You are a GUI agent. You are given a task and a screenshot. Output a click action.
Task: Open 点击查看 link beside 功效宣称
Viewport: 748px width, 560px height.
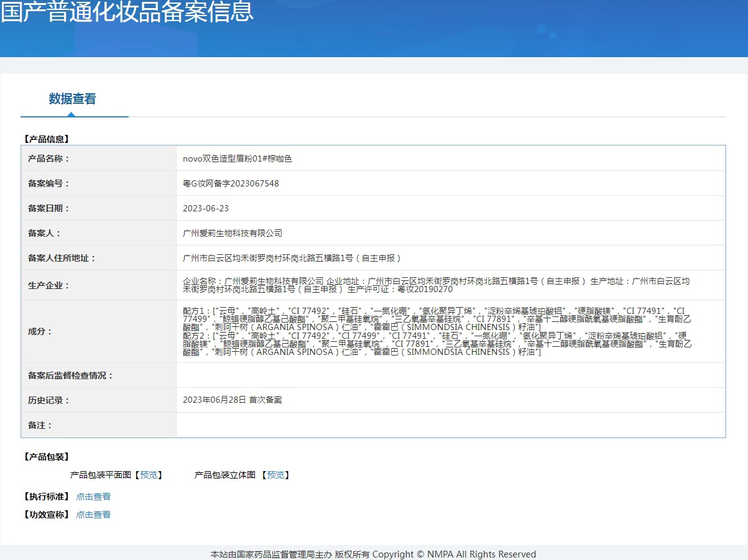point(93,515)
